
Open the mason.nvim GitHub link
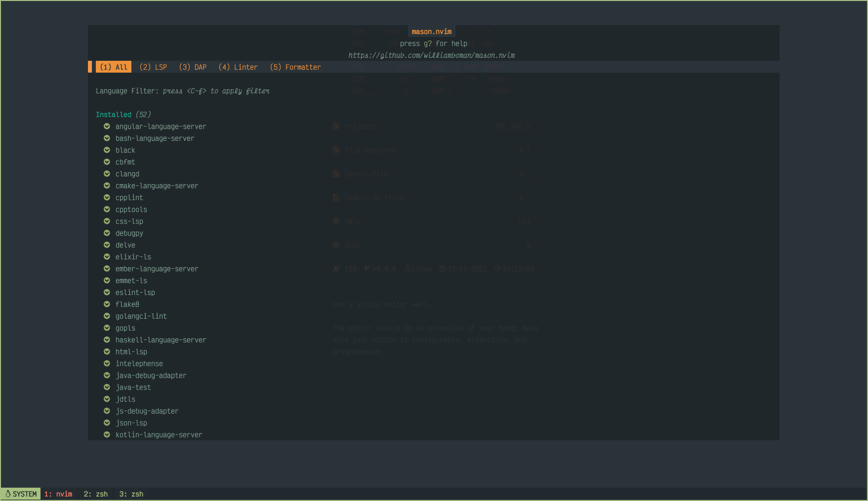[432, 55]
